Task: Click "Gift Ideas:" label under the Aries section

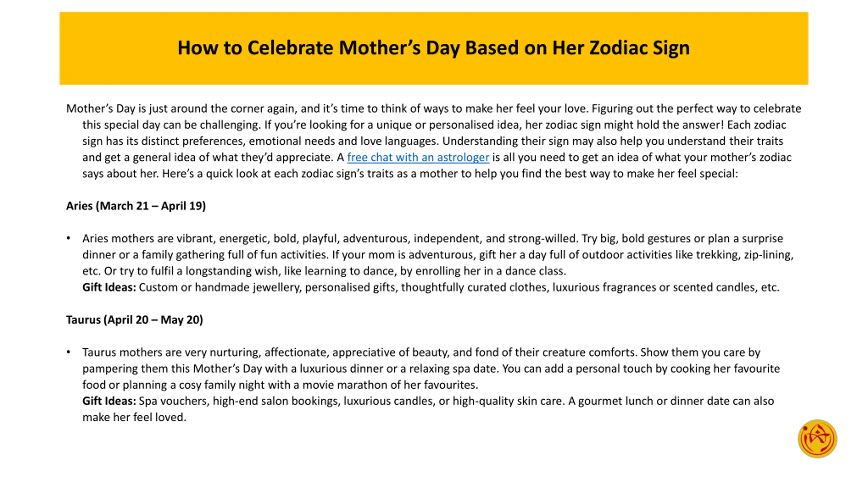Action: pos(109,287)
